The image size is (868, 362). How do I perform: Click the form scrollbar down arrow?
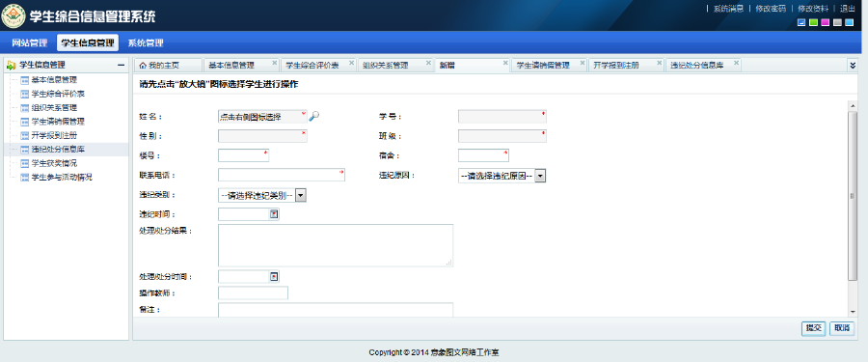click(x=853, y=312)
